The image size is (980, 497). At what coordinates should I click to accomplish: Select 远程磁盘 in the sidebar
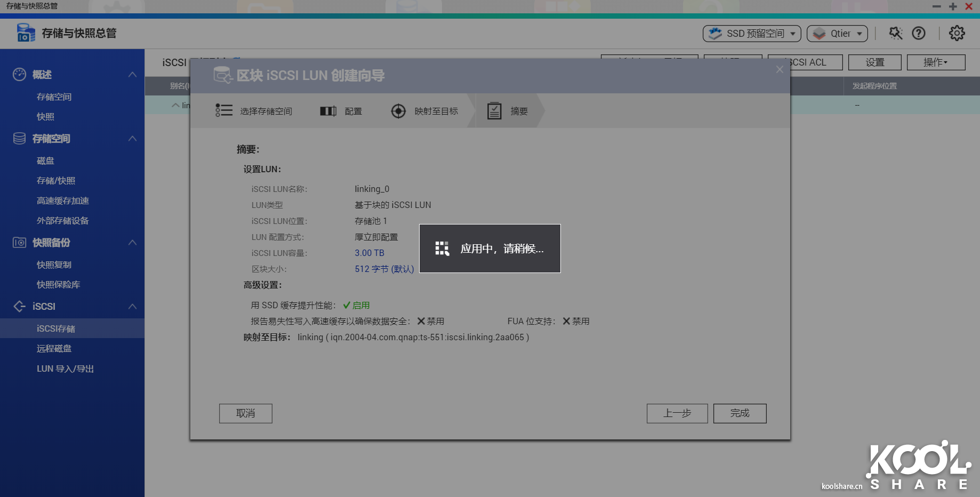point(54,349)
